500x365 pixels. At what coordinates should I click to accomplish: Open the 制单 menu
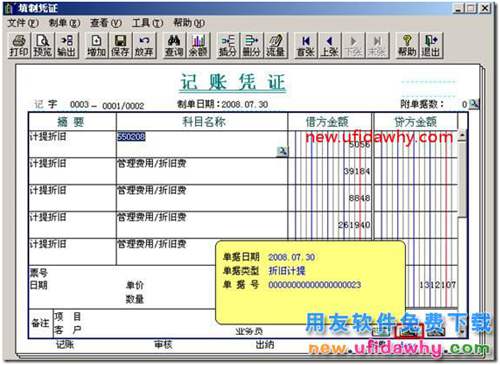coord(64,23)
